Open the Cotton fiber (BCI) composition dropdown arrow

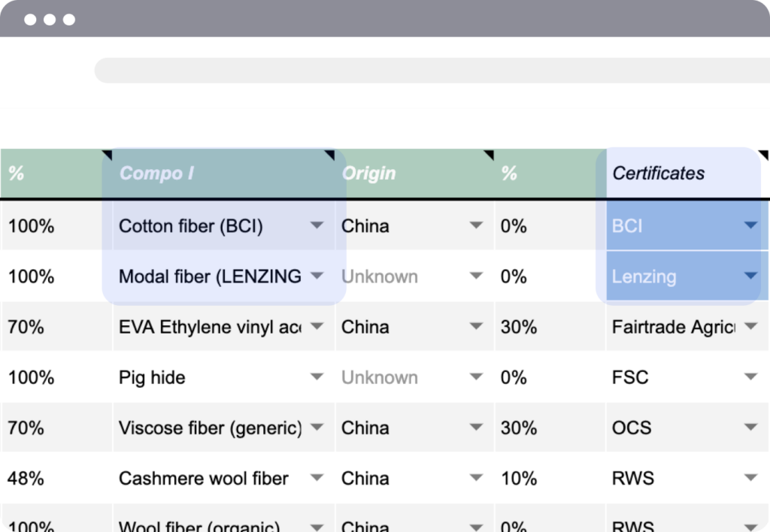[317, 225]
